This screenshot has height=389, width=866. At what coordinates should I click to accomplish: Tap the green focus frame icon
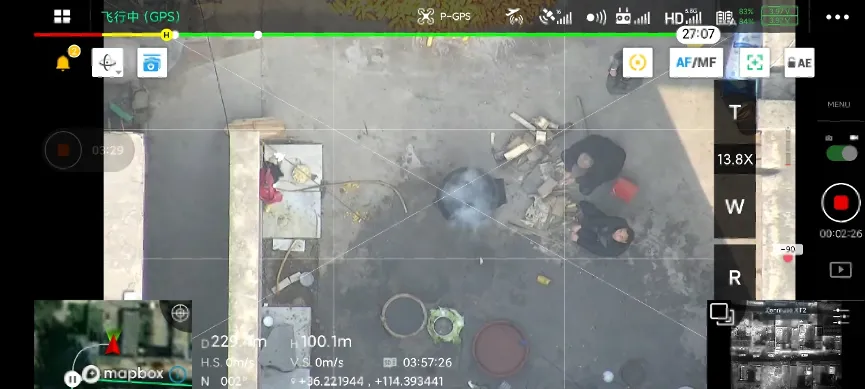[x=754, y=62]
